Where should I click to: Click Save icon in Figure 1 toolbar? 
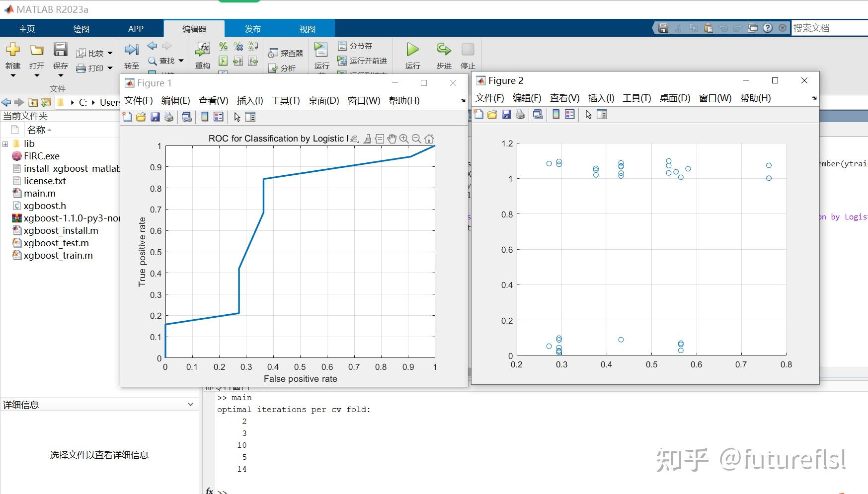155,117
